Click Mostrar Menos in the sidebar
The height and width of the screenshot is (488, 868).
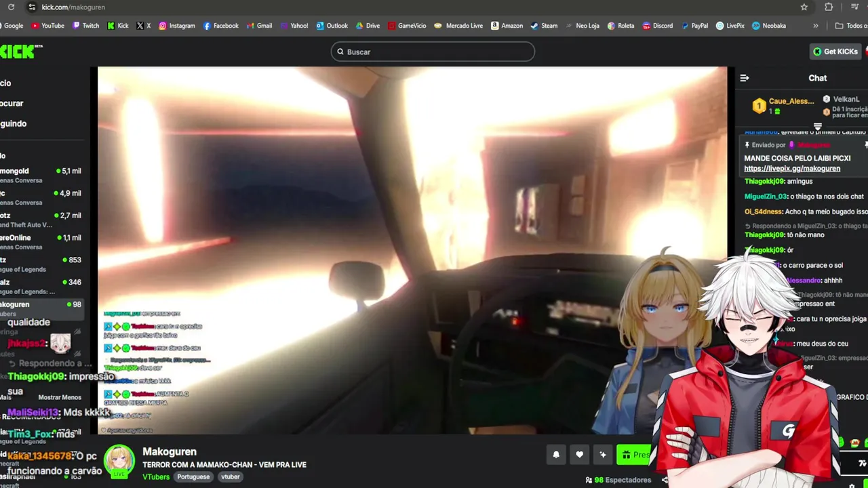[x=60, y=397]
